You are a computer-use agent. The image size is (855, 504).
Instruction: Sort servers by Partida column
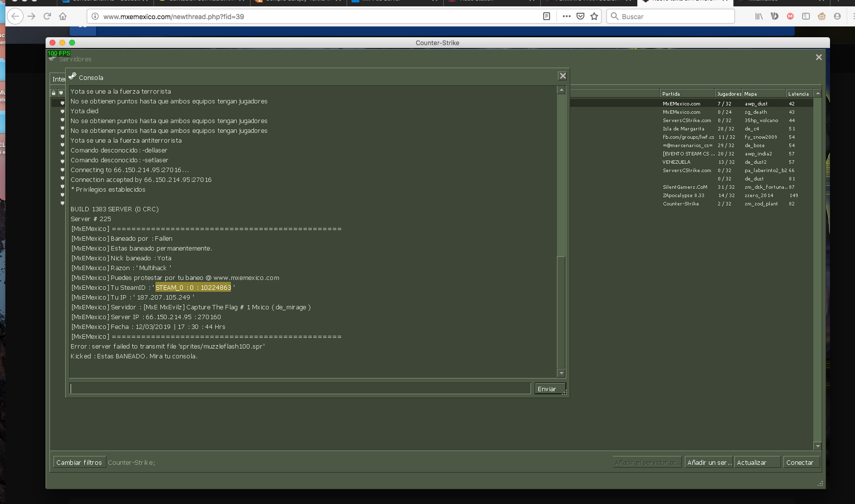pos(687,94)
